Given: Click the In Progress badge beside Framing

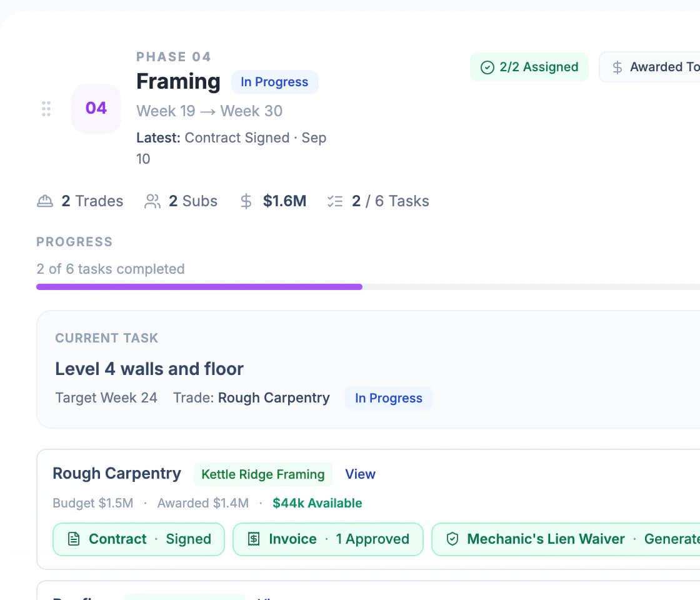Looking at the screenshot, I should (x=274, y=82).
